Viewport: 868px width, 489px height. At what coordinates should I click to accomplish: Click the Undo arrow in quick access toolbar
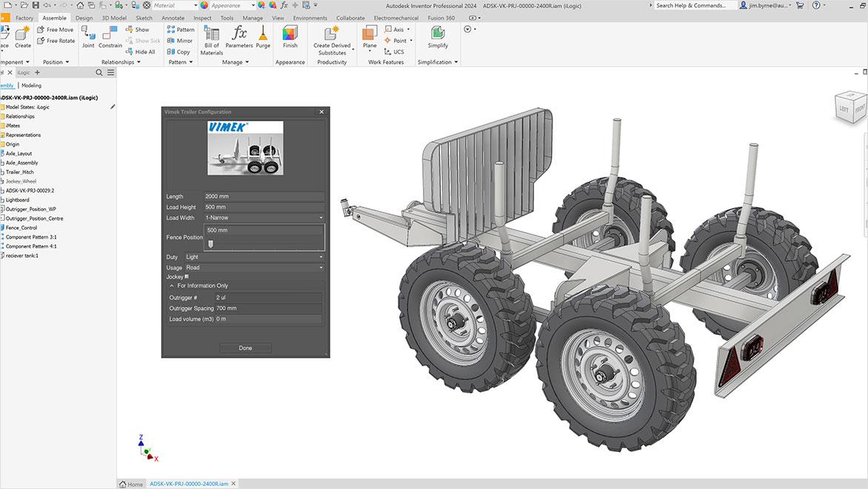click(47, 5)
